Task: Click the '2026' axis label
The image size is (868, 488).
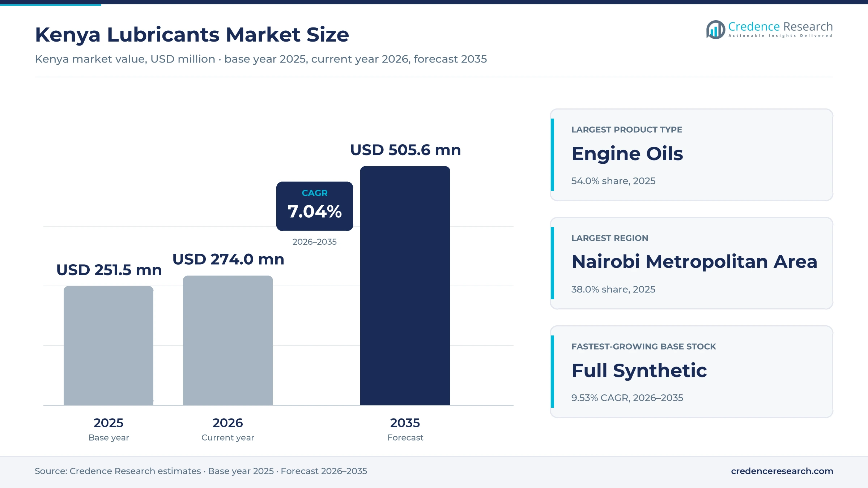Action: (x=228, y=423)
